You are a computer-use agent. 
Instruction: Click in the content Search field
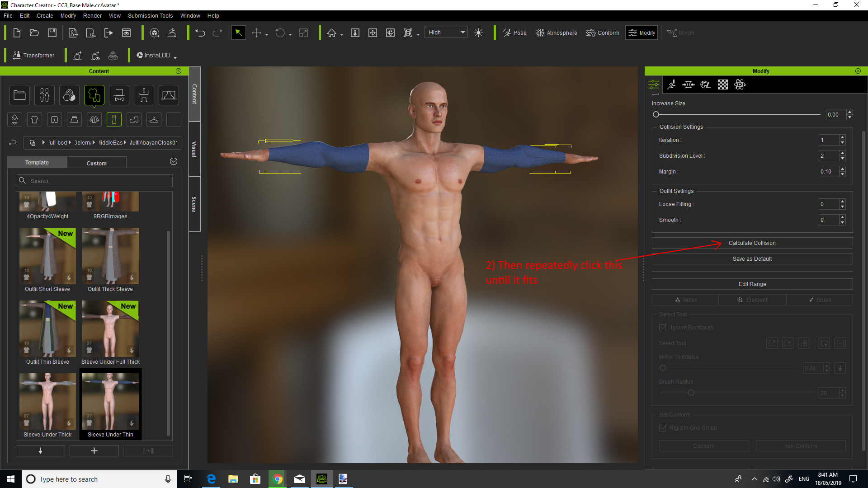[94, 181]
